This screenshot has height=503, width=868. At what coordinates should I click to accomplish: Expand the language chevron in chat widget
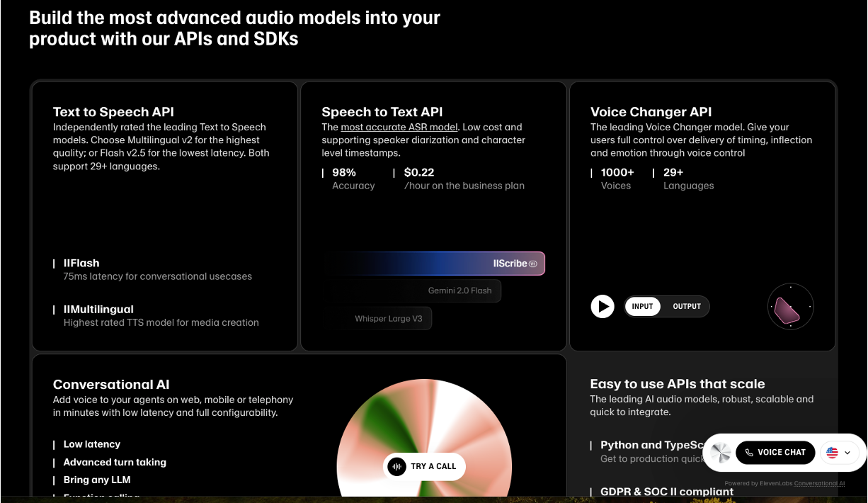coord(847,453)
